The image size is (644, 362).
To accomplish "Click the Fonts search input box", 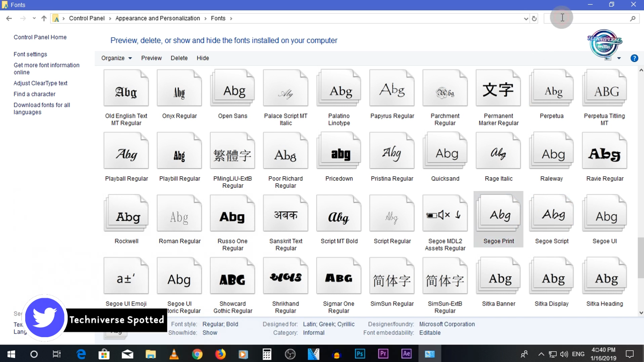I will [x=587, y=19].
